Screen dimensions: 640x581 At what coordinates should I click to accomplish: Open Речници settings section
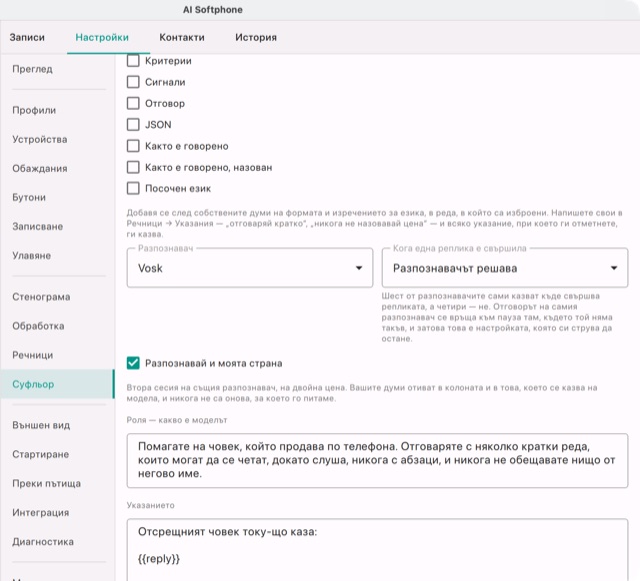click(57, 355)
